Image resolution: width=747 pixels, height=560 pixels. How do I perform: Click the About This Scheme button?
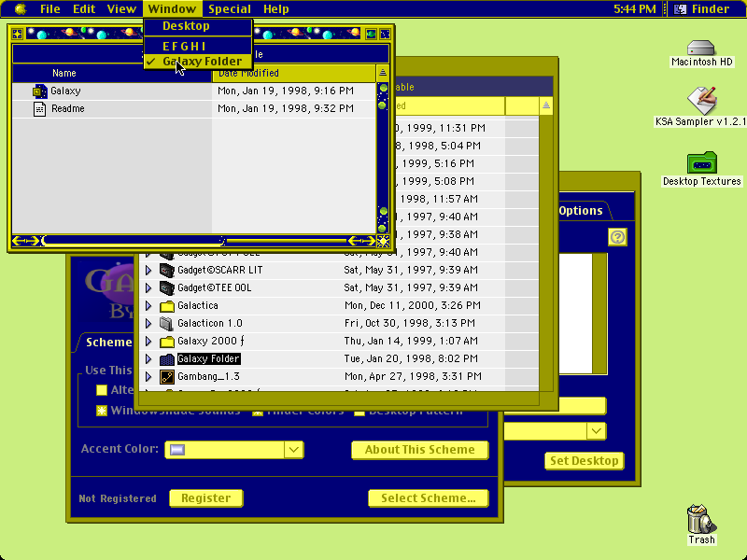tap(419, 450)
